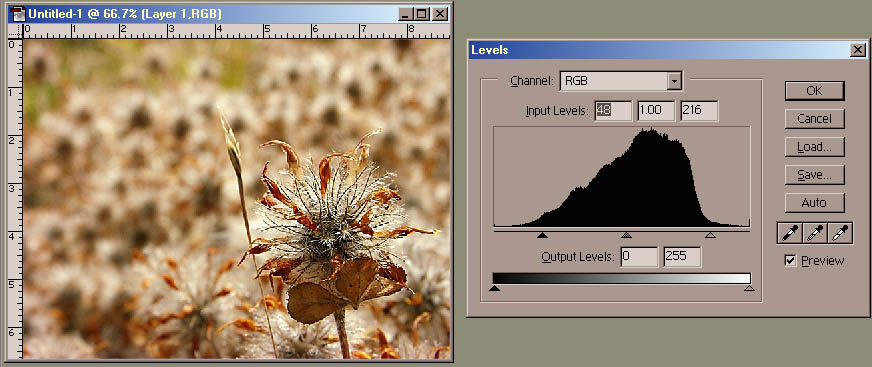Click the Load... button
This screenshot has width=872, height=367.
814,147
